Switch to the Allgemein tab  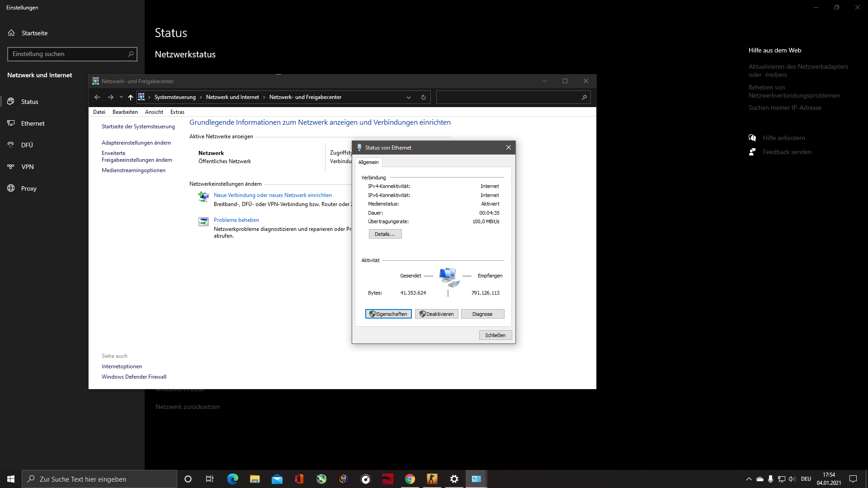pyautogui.click(x=368, y=162)
